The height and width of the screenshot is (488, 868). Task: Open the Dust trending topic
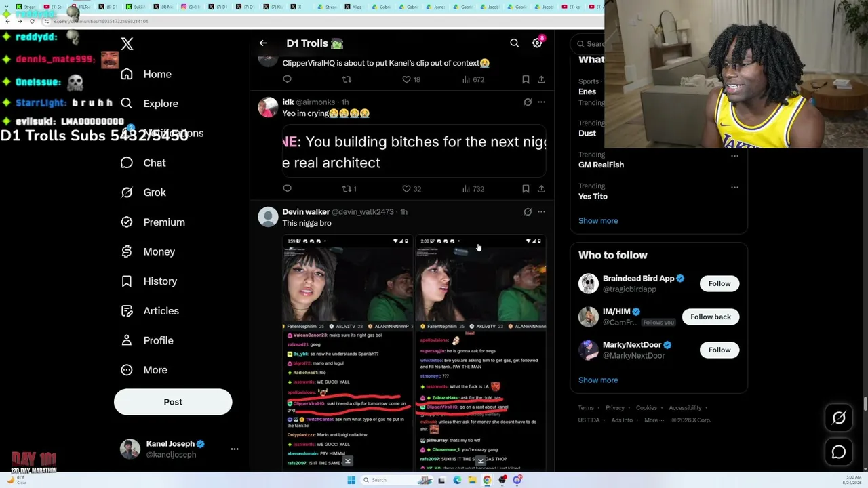pyautogui.click(x=587, y=134)
